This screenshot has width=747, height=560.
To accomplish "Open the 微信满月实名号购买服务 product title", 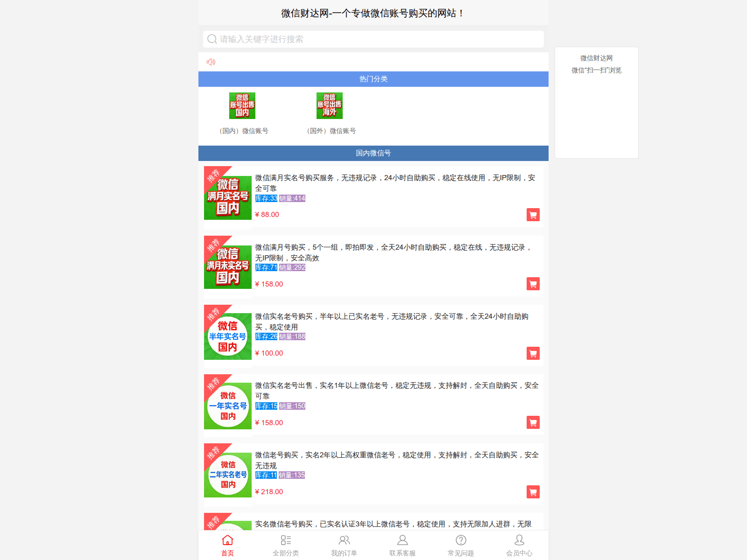I will [x=395, y=183].
